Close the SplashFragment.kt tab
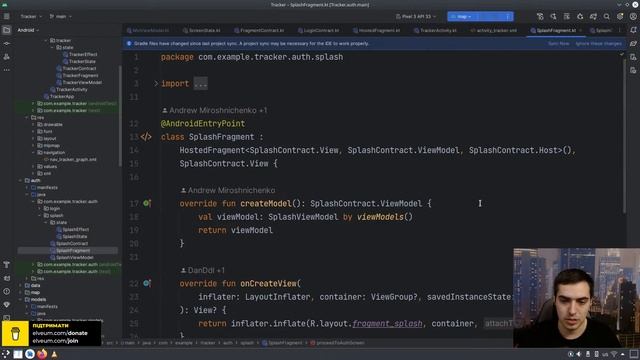 [x=580, y=30]
